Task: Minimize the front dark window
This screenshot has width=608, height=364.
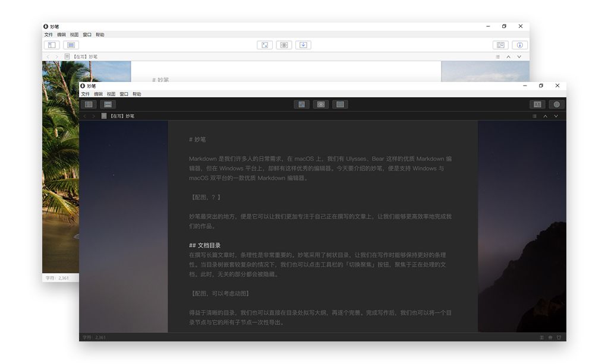Action: pyautogui.click(x=525, y=86)
